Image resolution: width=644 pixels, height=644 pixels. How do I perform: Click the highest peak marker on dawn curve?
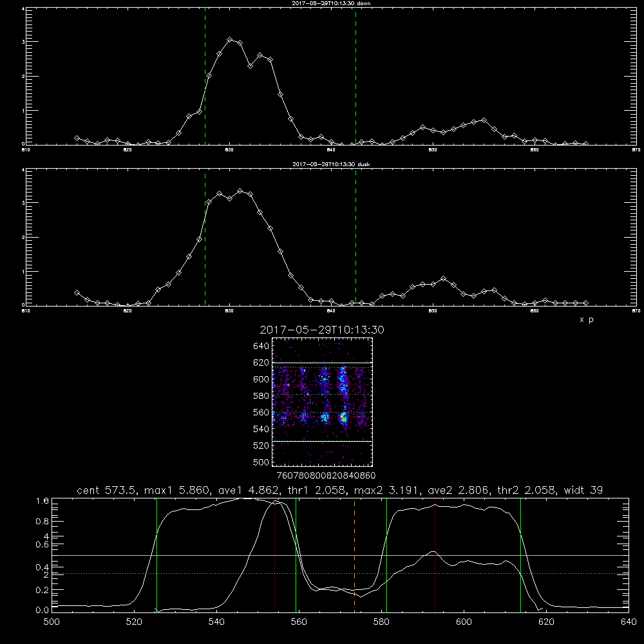(230, 40)
